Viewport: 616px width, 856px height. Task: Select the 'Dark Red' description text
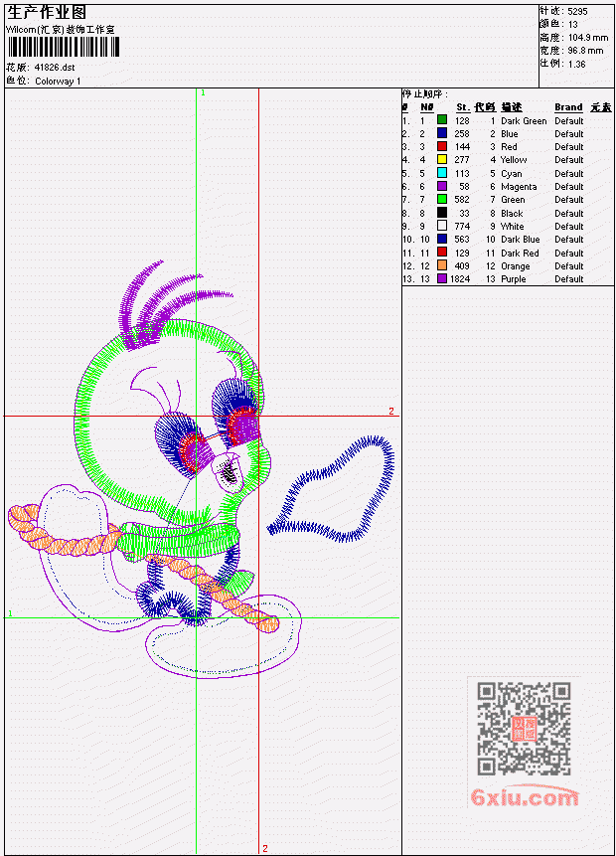point(520,254)
